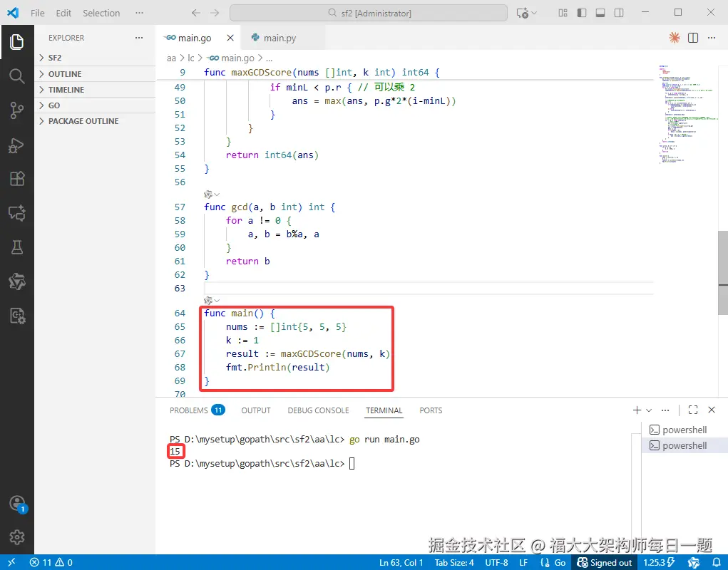Toggle the bottom panel visibility
Screen dimensions: 728x570
(600, 13)
